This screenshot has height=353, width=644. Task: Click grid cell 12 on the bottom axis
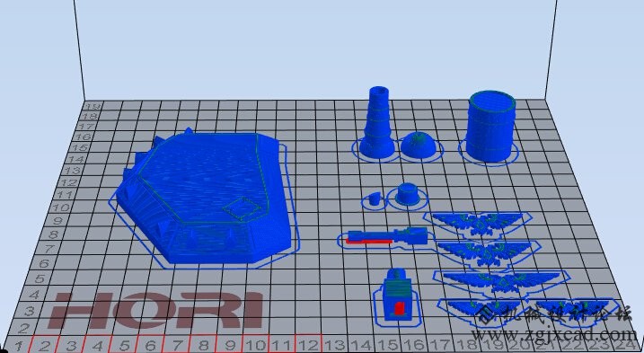click(x=307, y=344)
